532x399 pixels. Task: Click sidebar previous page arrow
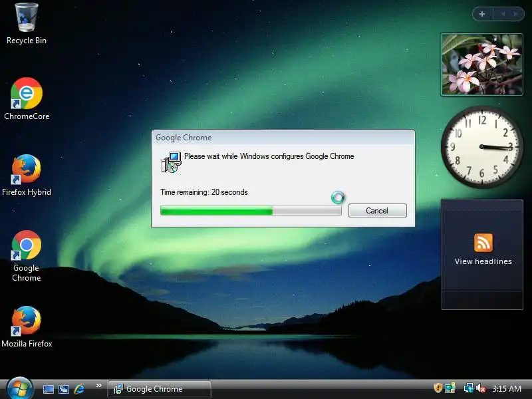(503, 14)
